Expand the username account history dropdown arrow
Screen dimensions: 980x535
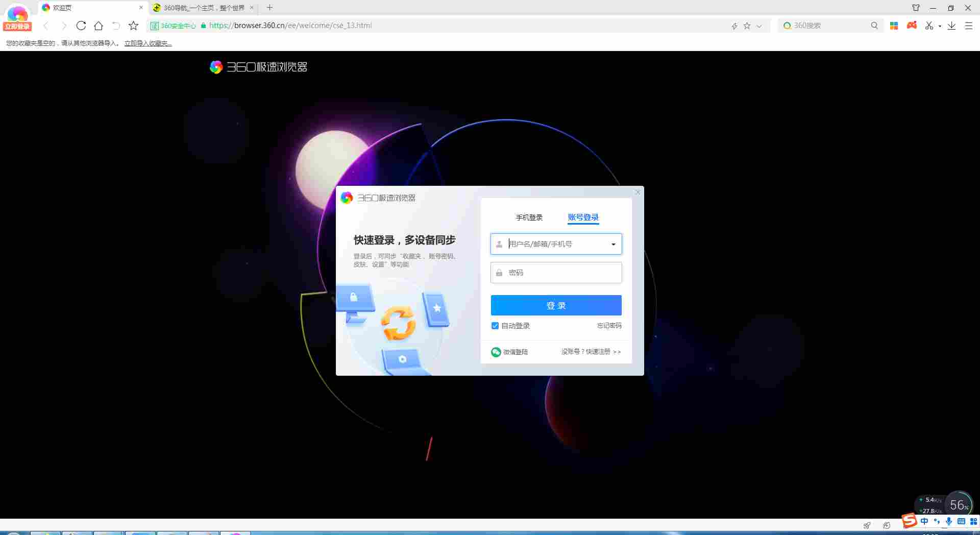(613, 245)
